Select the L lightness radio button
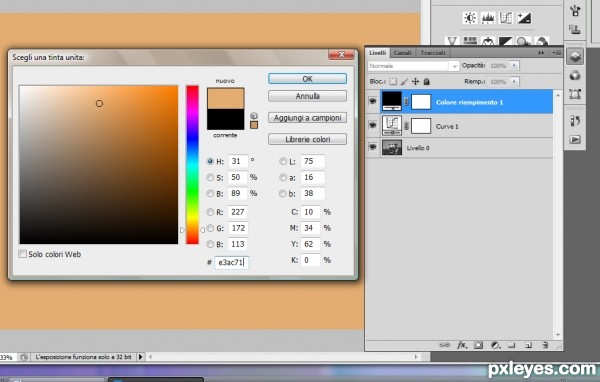This screenshot has height=382, width=600. (283, 161)
